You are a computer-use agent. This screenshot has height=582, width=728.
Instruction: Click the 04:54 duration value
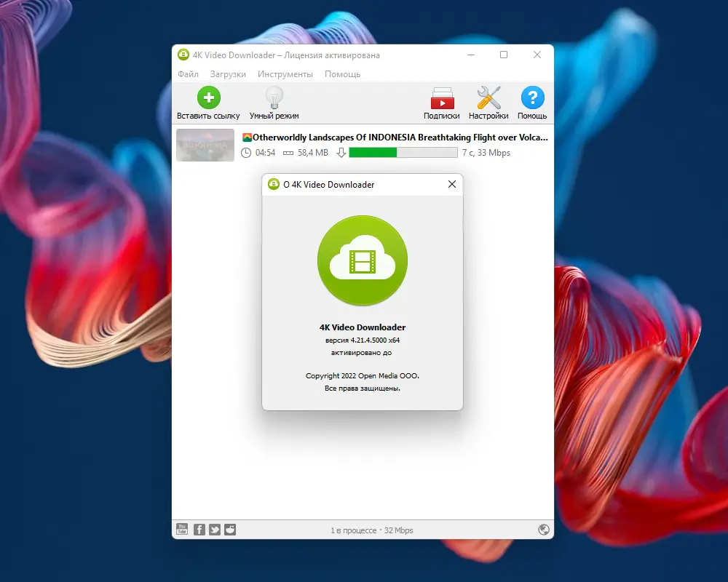[x=265, y=153]
